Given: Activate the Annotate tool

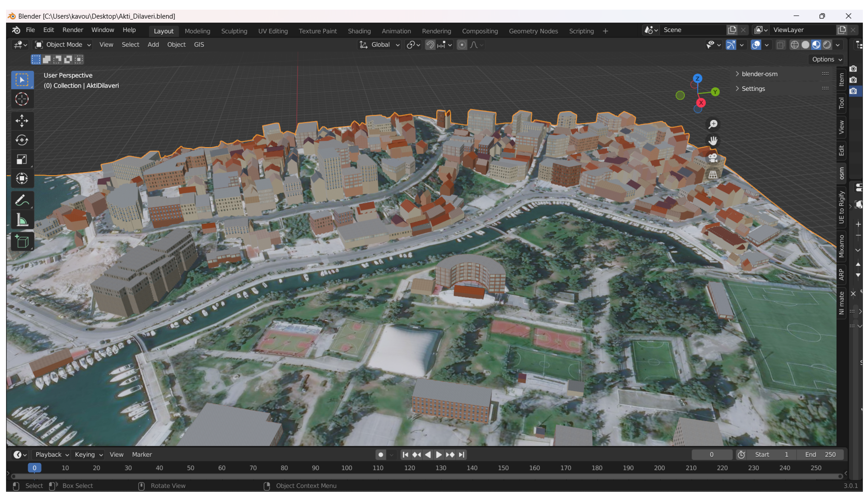Looking at the screenshot, I should coord(22,201).
